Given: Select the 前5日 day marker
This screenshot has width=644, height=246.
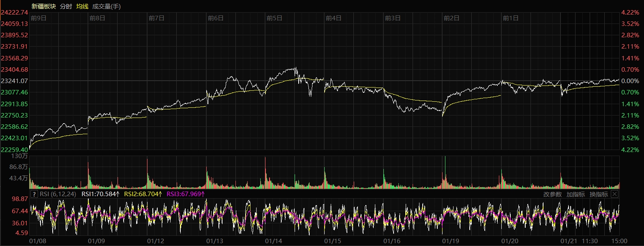Looking at the screenshot, I should 274,18.
